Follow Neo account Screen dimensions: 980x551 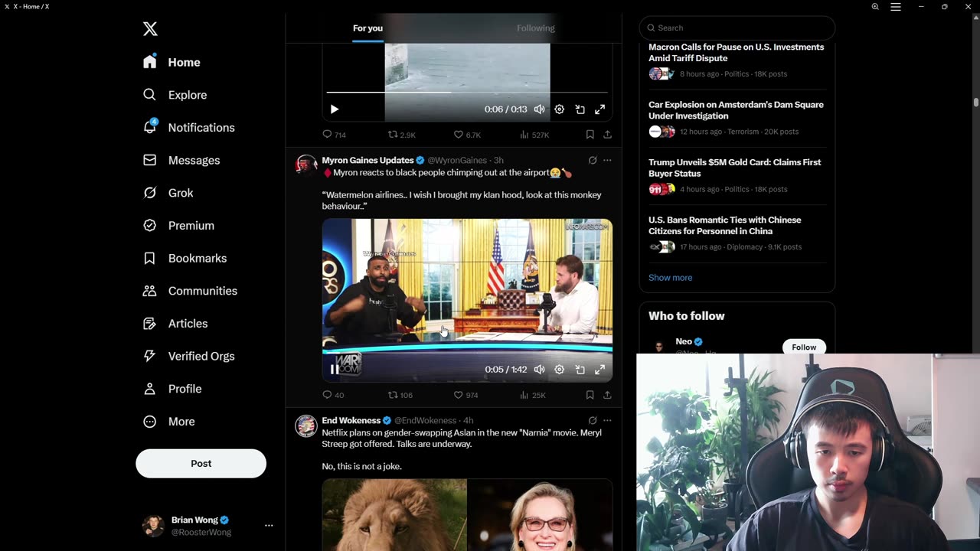[x=804, y=347]
